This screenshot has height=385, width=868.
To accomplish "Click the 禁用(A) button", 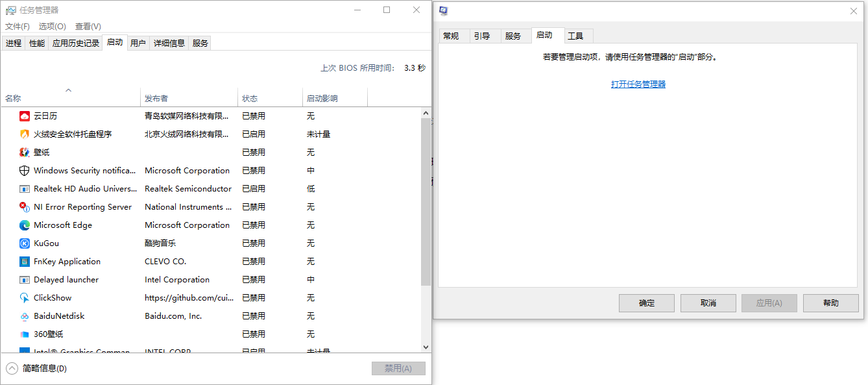I will 398,368.
